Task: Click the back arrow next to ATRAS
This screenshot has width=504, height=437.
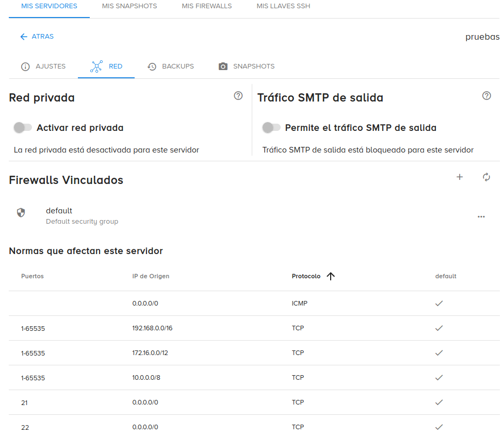Action: click(23, 37)
